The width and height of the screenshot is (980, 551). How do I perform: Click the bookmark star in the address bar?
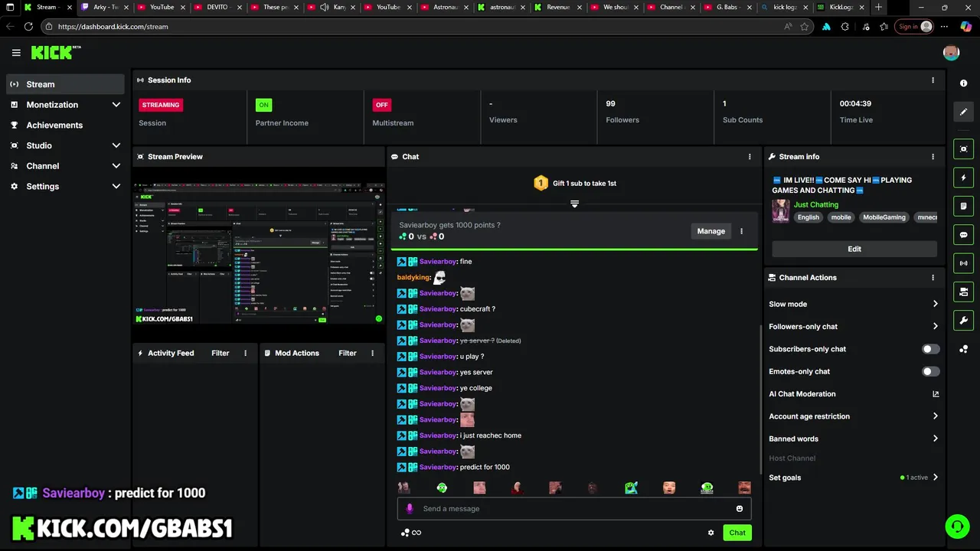click(x=805, y=27)
